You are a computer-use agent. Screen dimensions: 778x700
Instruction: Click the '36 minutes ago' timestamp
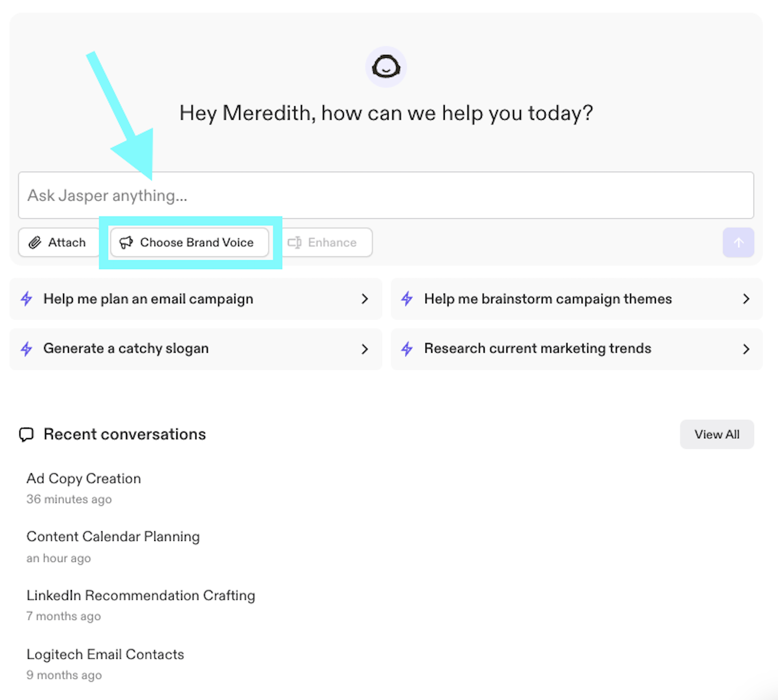pyautogui.click(x=69, y=499)
